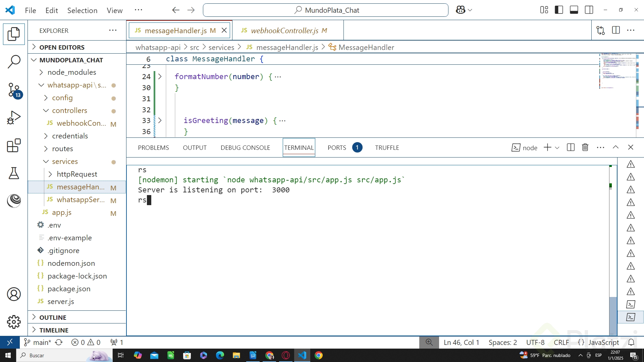Click the Split Editor Right icon
The height and width of the screenshot is (362, 644).
tap(616, 31)
